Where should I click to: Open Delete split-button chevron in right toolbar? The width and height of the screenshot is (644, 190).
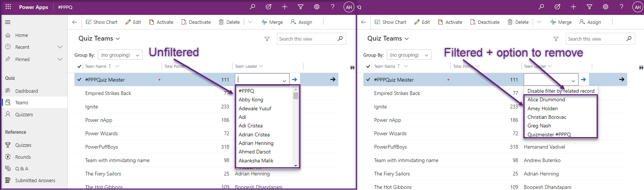pyautogui.click(x=539, y=22)
